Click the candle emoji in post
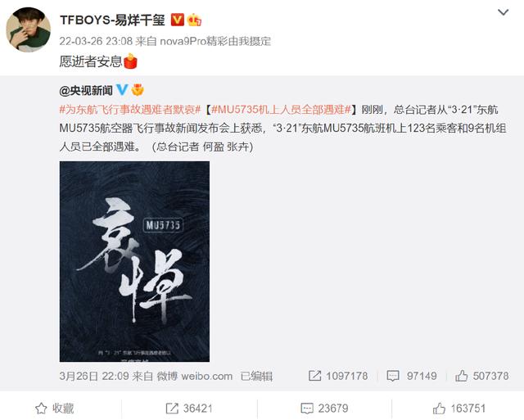The width and height of the screenshot is (524, 420). point(130,61)
